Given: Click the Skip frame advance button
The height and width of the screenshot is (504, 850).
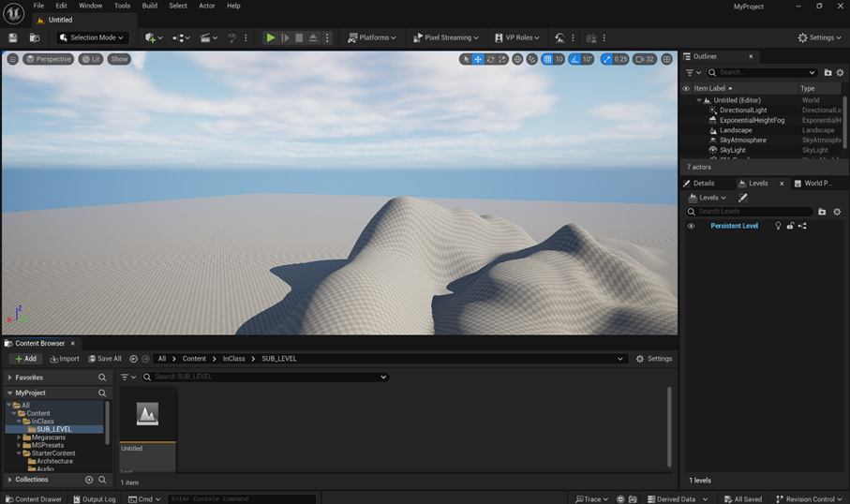Looking at the screenshot, I should 285,37.
